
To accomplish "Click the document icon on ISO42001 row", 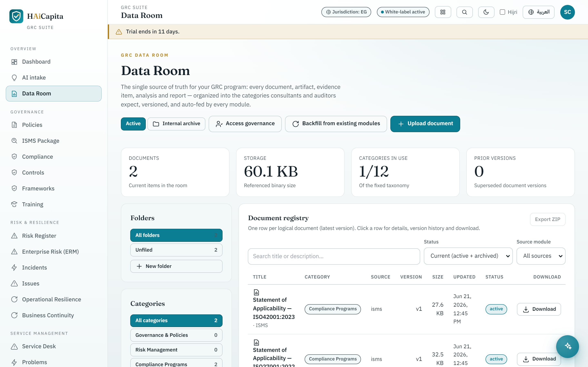I will [256, 292].
